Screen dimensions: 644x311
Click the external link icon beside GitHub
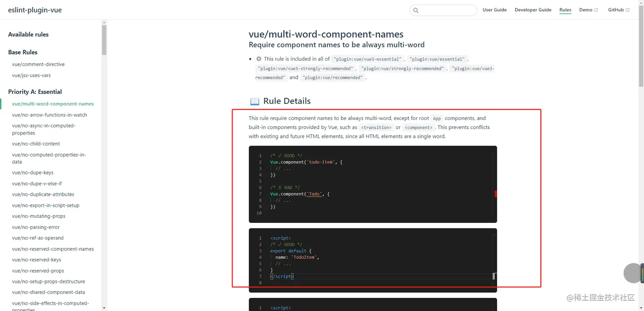tap(628, 10)
